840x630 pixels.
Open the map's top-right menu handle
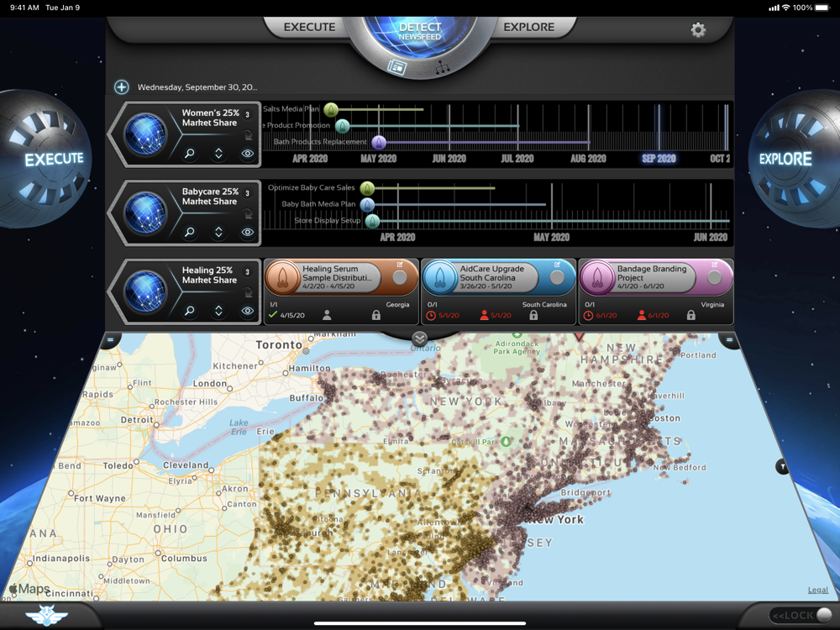(729, 339)
